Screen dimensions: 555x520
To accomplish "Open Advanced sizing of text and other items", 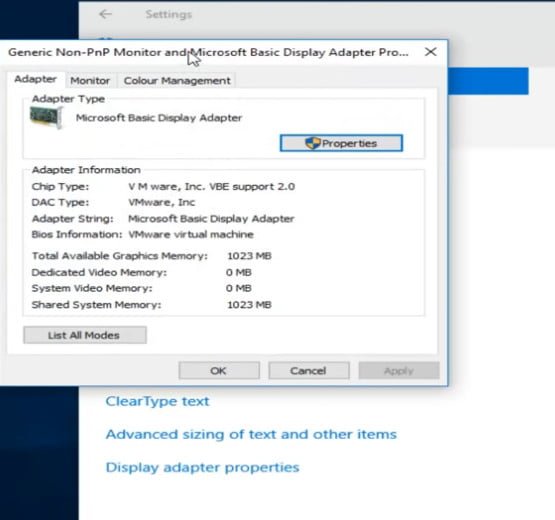I will click(x=251, y=434).
